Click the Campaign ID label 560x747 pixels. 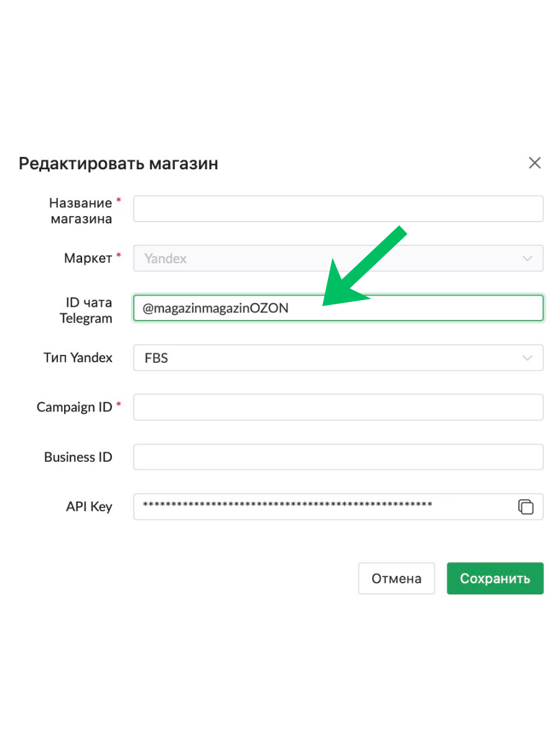click(75, 407)
